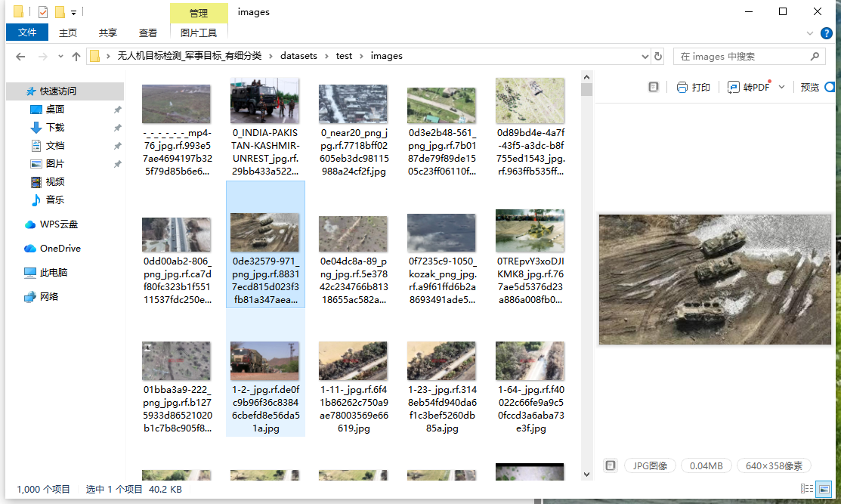
Task: Open the 转PDF dropdown arrow
Action: pos(781,87)
